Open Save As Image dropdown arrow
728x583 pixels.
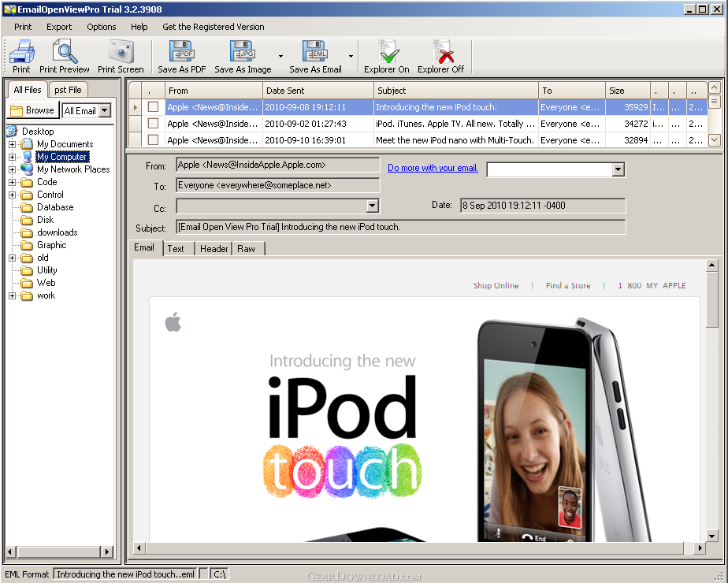click(x=281, y=56)
